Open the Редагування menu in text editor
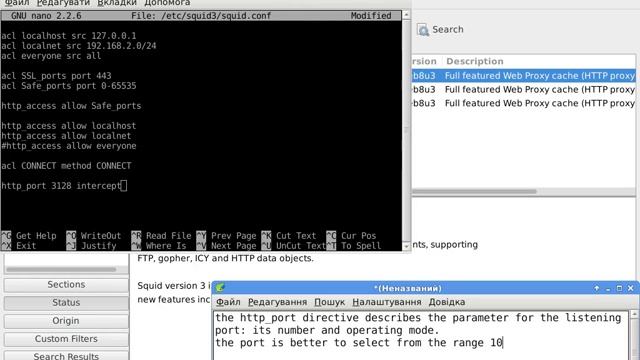 [278, 302]
